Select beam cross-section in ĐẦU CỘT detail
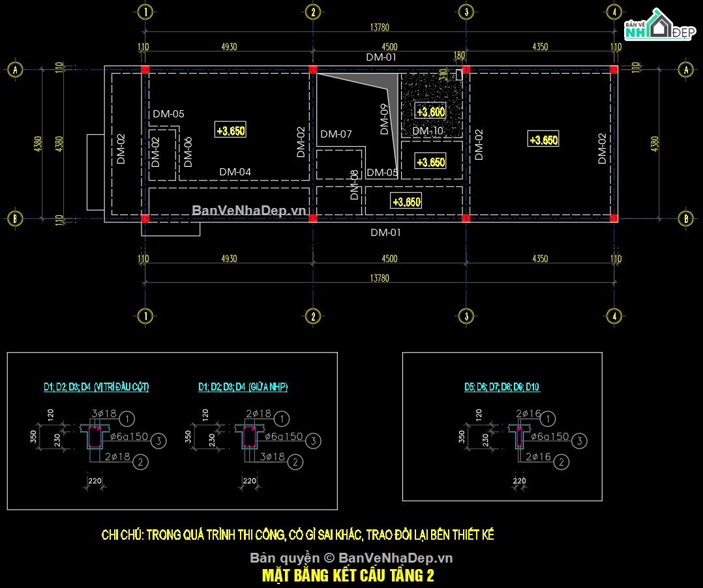The height and width of the screenshot is (588, 703). coord(95,437)
